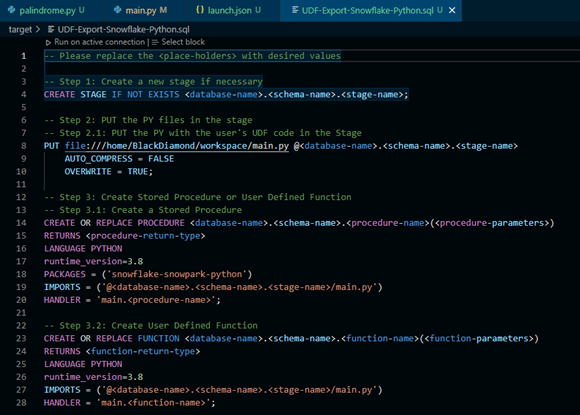Click comment 'Step 3.1: Create a Stored Procedure'

click(x=143, y=210)
